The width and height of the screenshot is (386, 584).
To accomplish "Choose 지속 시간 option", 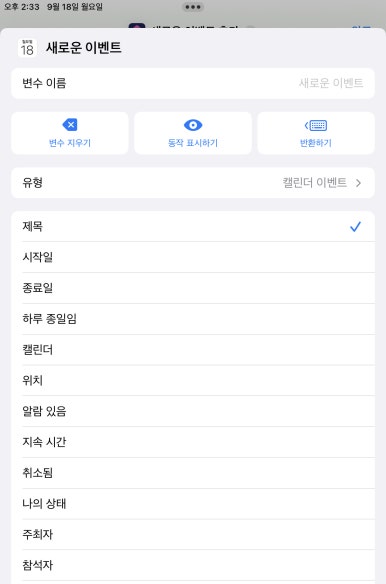I will pos(193,442).
